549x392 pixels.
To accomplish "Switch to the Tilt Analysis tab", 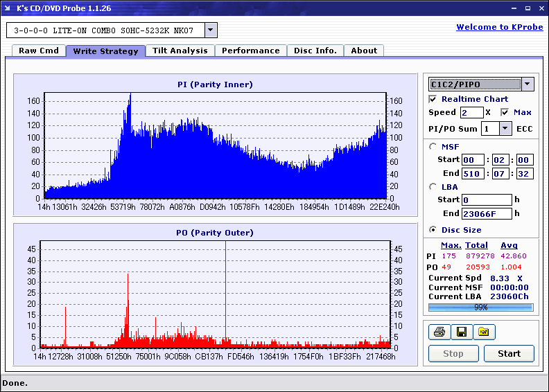I will coord(180,51).
